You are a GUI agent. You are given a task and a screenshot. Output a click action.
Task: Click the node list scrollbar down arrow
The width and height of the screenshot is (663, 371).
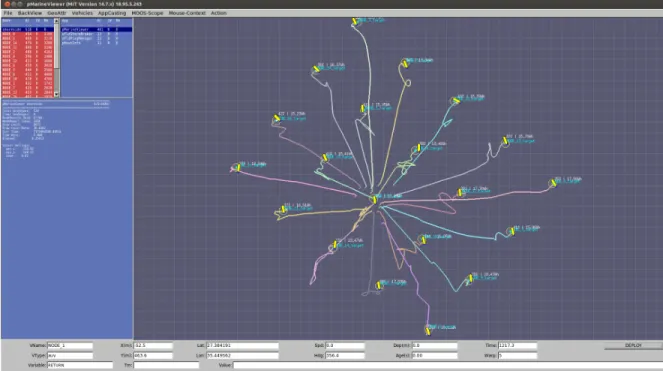57,95
